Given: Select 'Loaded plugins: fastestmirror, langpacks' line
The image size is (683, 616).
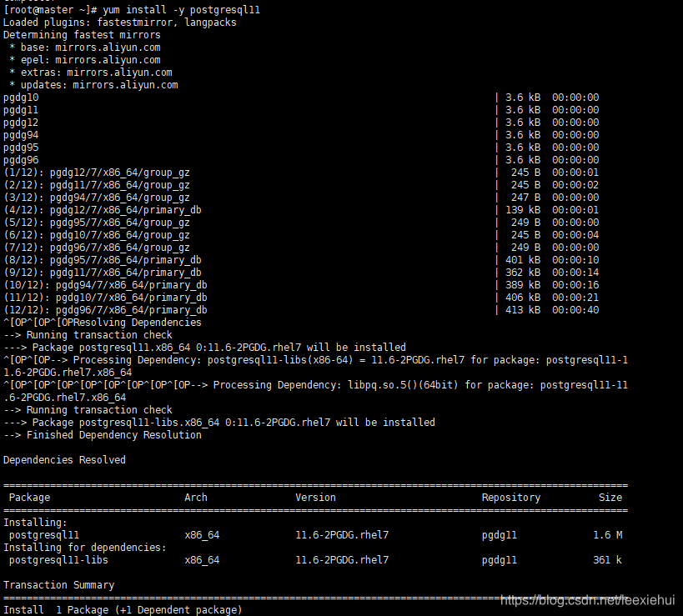Looking at the screenshot, I should pyautogui.click(x=120, y=23).
